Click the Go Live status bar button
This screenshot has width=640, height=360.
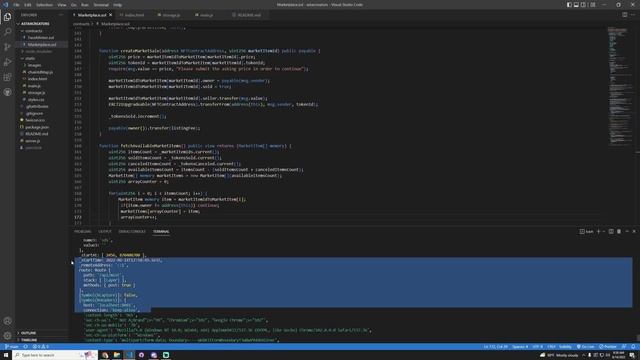pyautogui.click(x=586, y=347)
